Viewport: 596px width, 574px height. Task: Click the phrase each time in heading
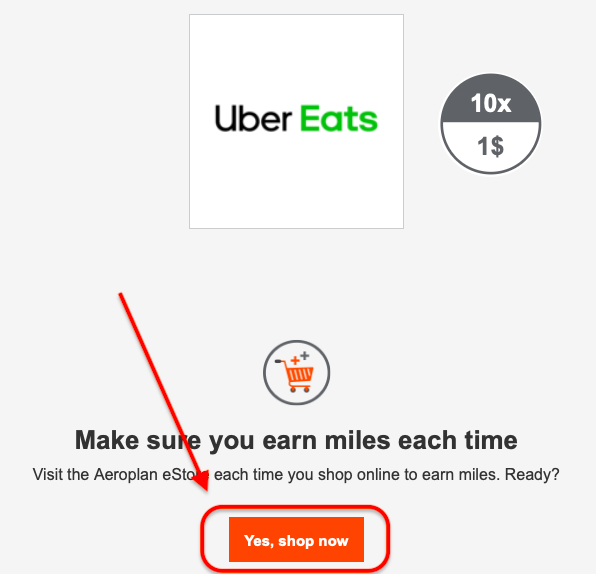[458, 440]
